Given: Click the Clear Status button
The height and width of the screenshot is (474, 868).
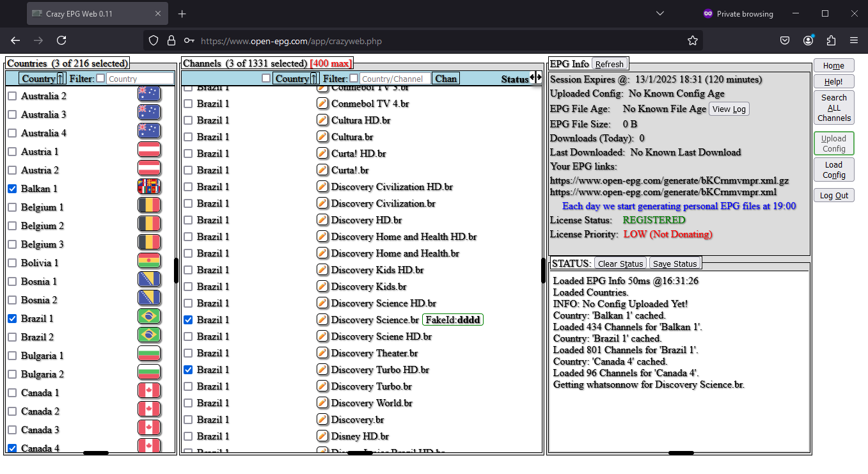Looking at the screenshot, I should [x=620, y=264].
